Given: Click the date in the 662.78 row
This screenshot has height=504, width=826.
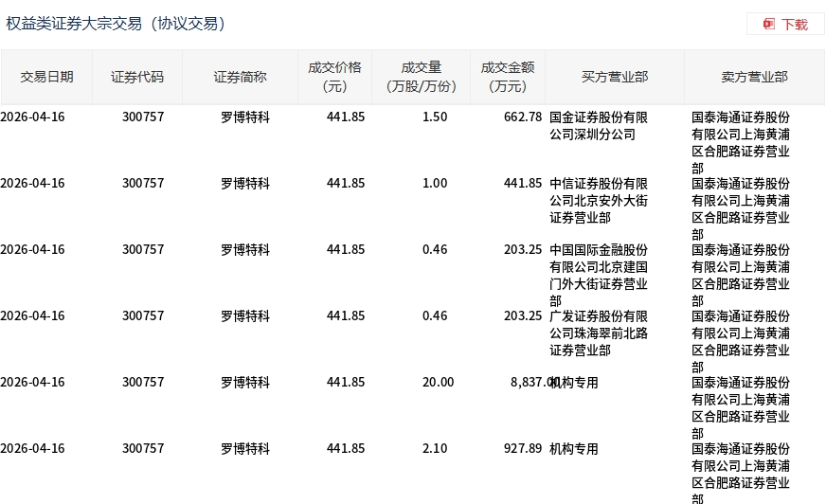Looking at the screenshot, I should point(32,117).
